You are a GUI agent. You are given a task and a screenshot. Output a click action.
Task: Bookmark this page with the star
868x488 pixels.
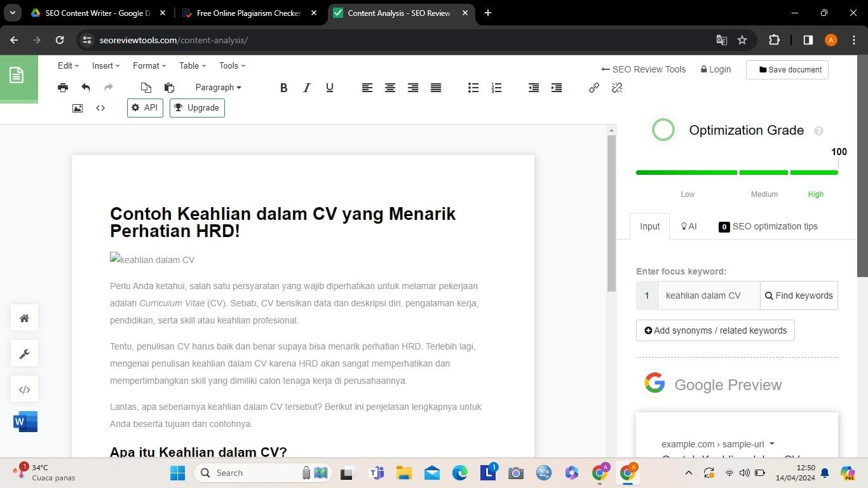tap(742, 40)
